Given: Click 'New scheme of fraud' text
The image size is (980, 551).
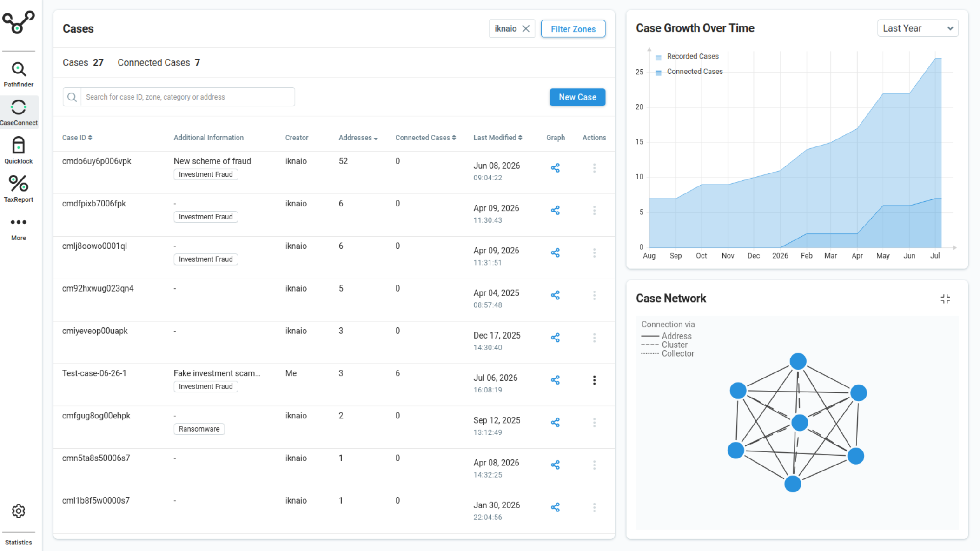Looking at the screenshot, I should tap(212, 161).
